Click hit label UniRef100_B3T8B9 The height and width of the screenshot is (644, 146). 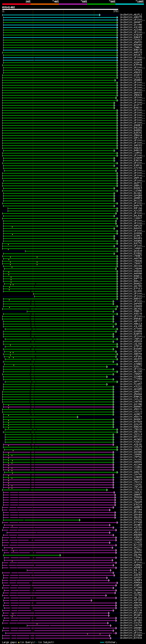[131, 635]
